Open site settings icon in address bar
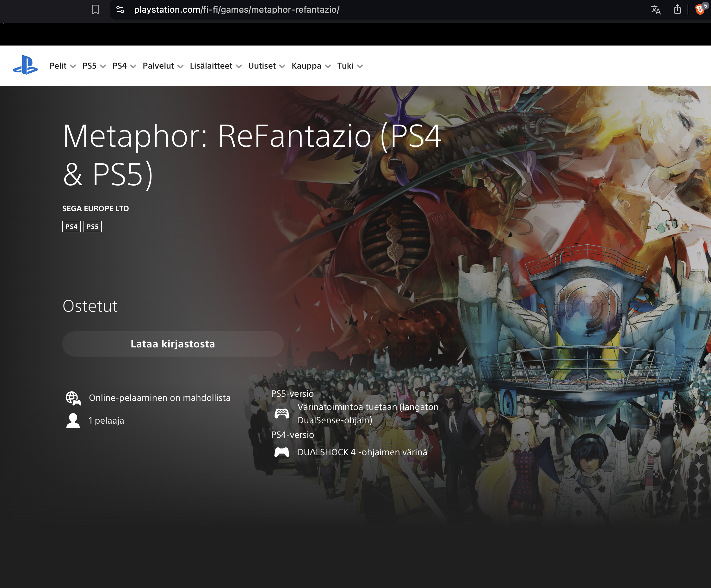The width and height of the screenshot is (711, 588). (x=120, y=9)
